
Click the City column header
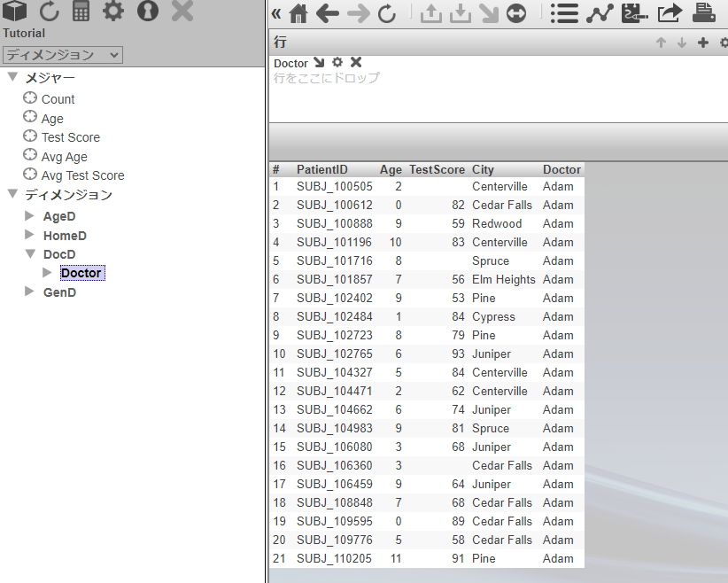coord(483,169)
